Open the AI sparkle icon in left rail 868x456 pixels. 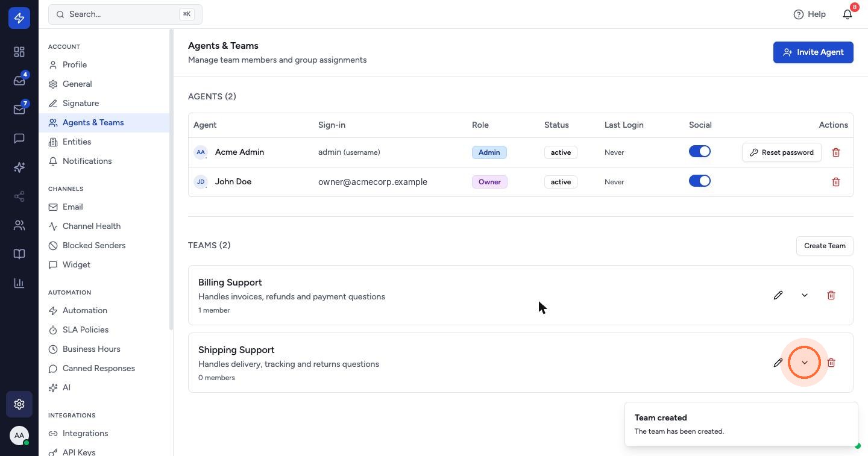[x=19, y=167]
